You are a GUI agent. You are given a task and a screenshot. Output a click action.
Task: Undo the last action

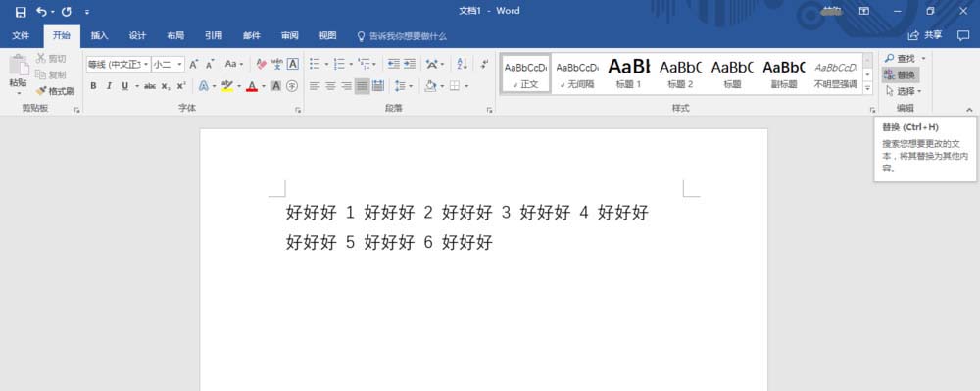click(41, 11)
